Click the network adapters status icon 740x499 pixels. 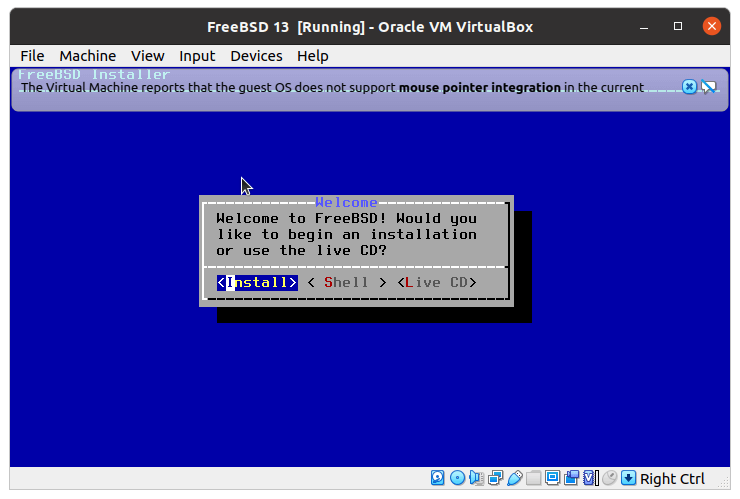(x=496, y=478)
